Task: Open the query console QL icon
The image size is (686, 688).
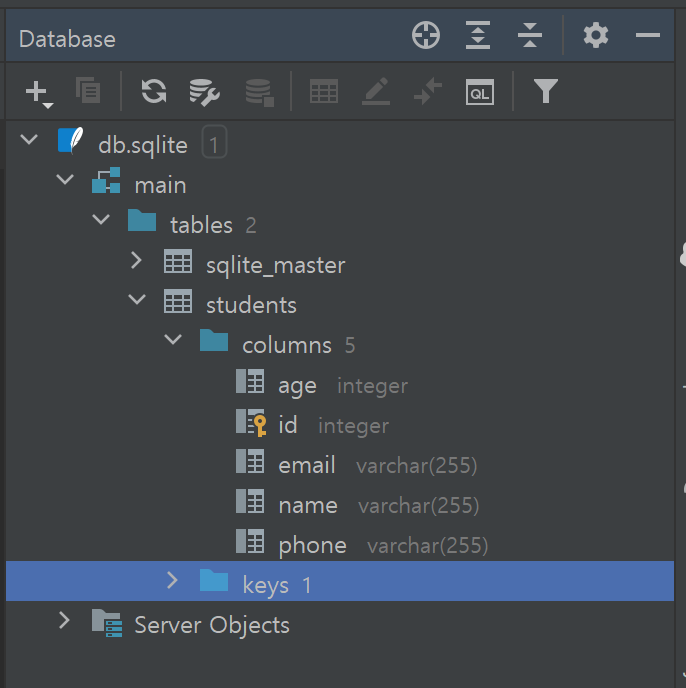Action: click(x=480, y=92)
